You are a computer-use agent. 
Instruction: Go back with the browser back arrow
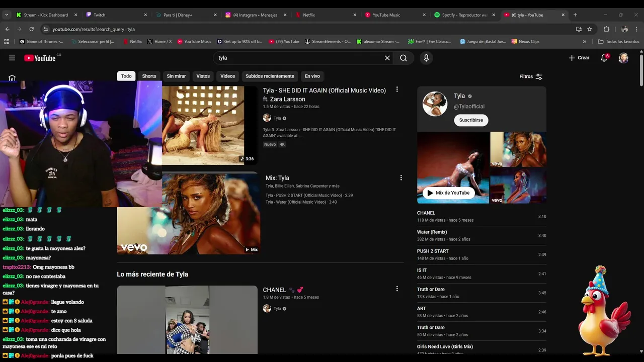tap(7, 29)
